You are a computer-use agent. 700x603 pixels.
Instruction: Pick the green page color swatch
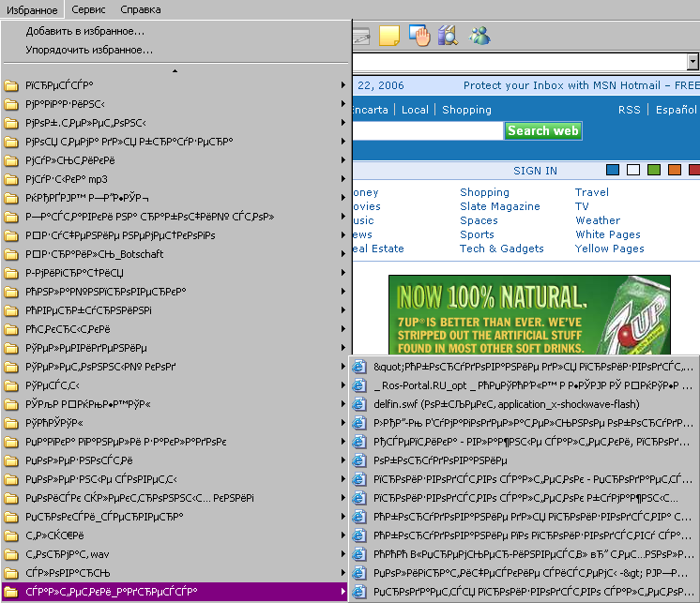click(x=654, y=170)
